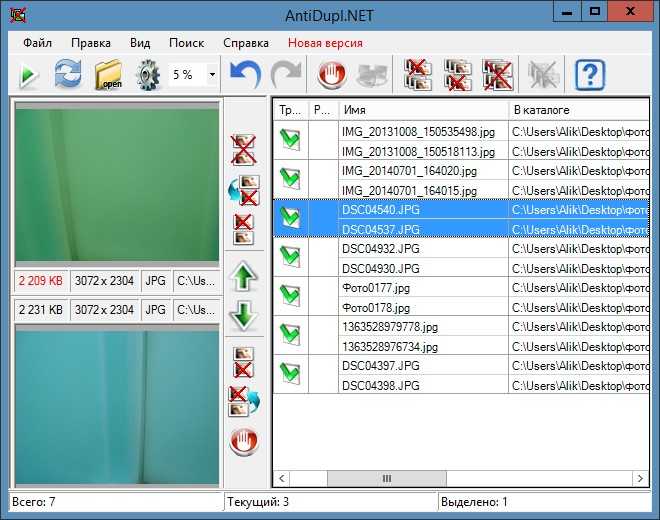Open help with the question mark icon
The width and height of the screenshot is (660, 520).
[x=590, y=75]
